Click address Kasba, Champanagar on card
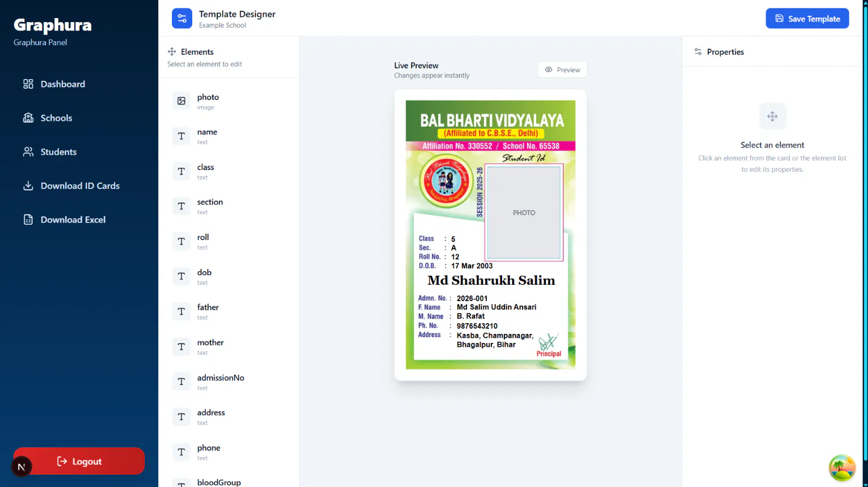868x487 pixels. [495, 340]
